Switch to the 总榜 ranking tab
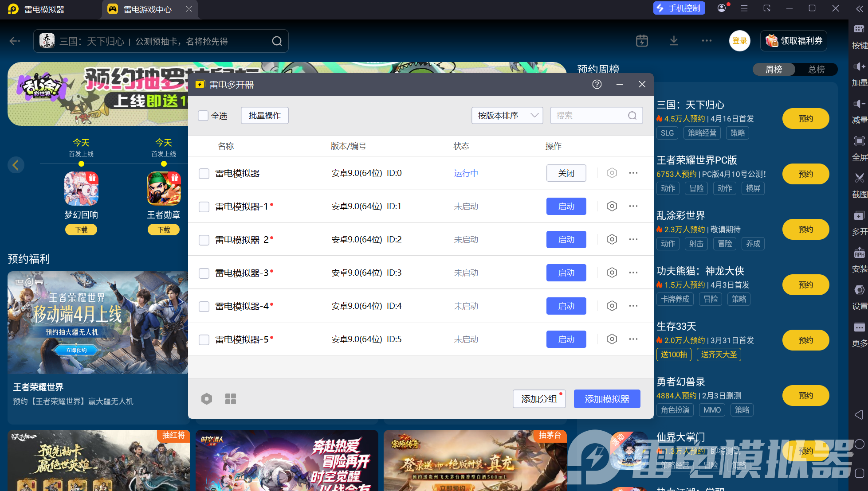 coord(816,70)
